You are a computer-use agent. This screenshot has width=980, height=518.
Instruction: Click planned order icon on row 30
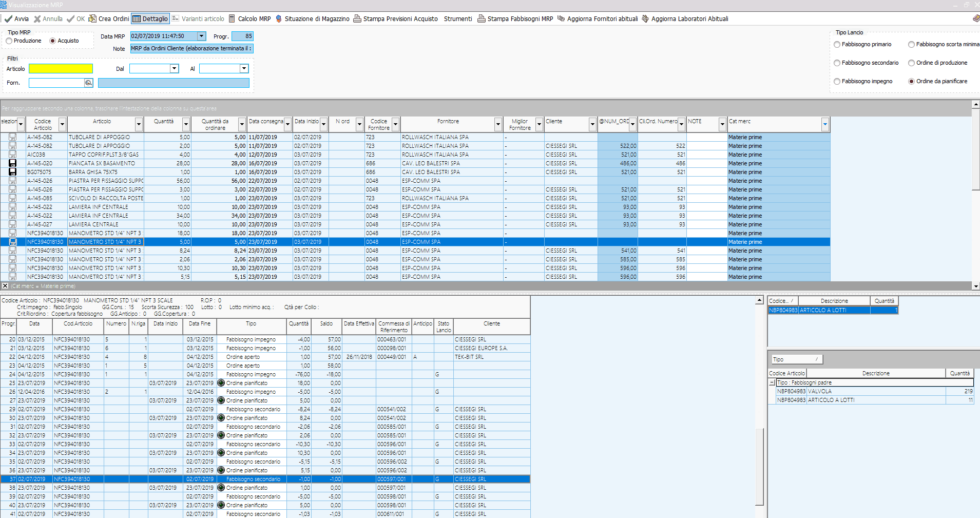(221, 418)
